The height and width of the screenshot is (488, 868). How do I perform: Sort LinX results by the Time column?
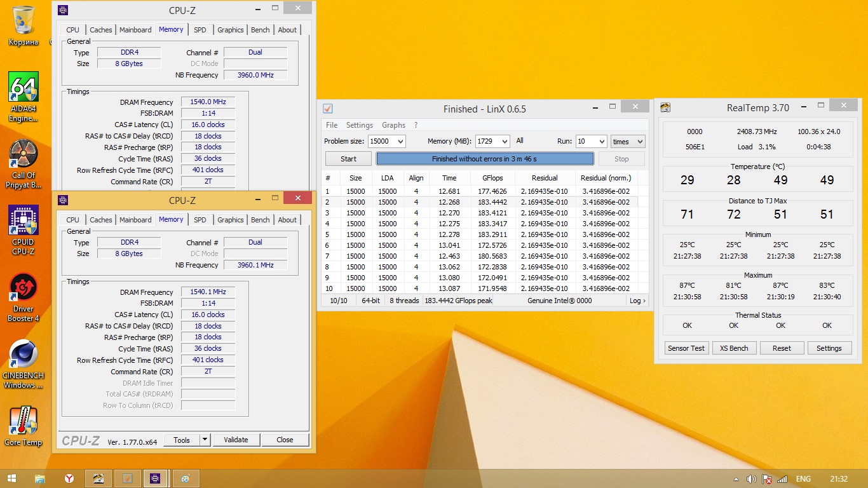coord(449,178)
